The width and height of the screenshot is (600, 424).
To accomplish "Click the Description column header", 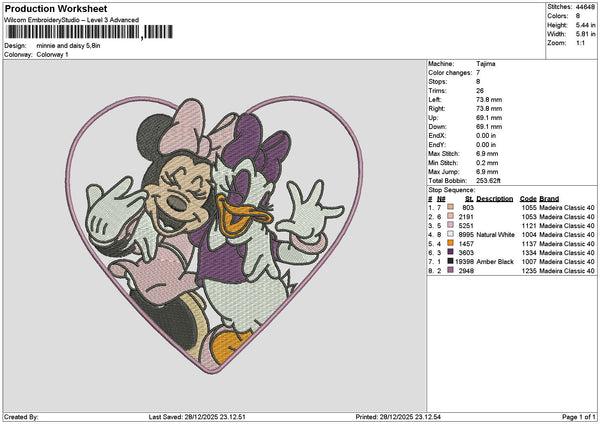I will pos(494,199).
